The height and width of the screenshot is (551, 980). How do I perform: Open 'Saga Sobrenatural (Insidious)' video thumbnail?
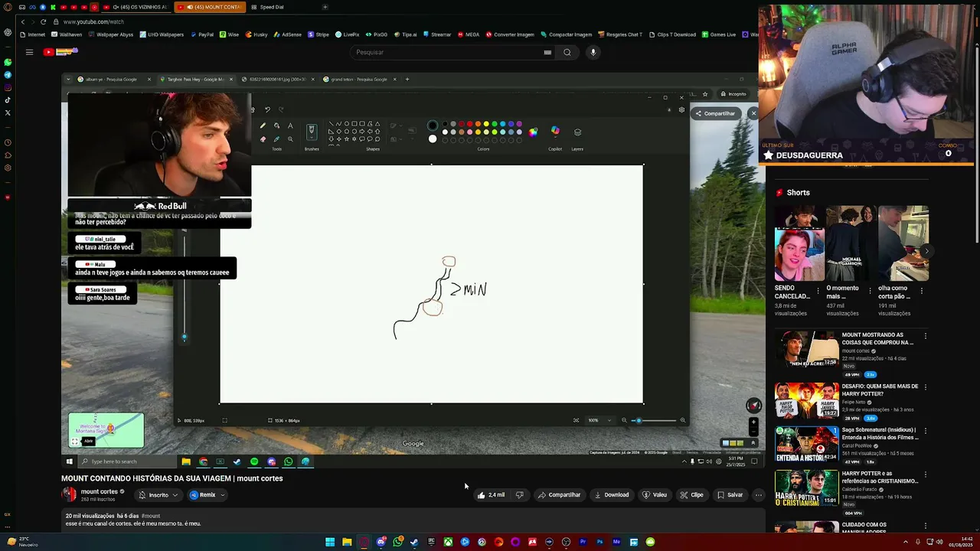tap(806, 444)
